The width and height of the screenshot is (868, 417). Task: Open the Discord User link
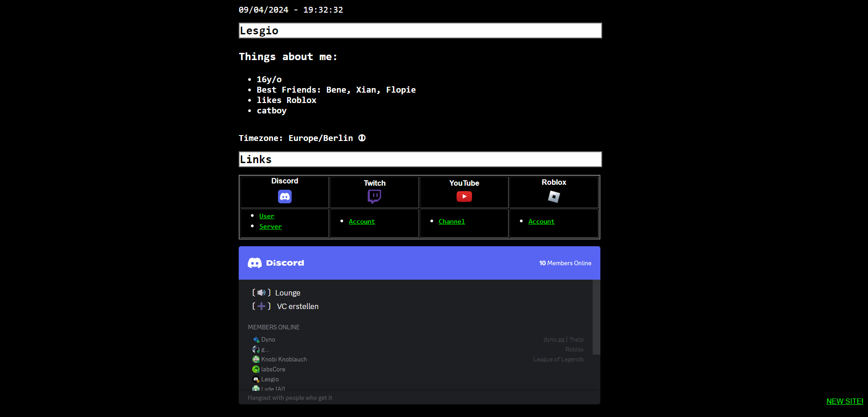tap(267, 216)
